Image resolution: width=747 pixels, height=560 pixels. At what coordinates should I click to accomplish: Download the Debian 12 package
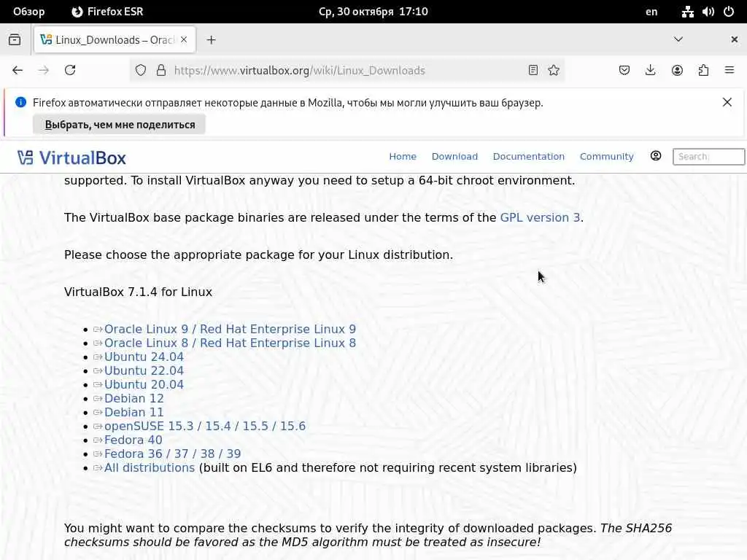pyautogui.click(x=134, y=398)
